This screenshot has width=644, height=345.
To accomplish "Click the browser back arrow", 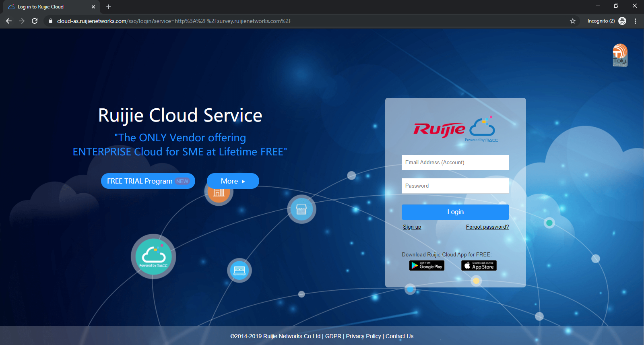I will 9,21.
